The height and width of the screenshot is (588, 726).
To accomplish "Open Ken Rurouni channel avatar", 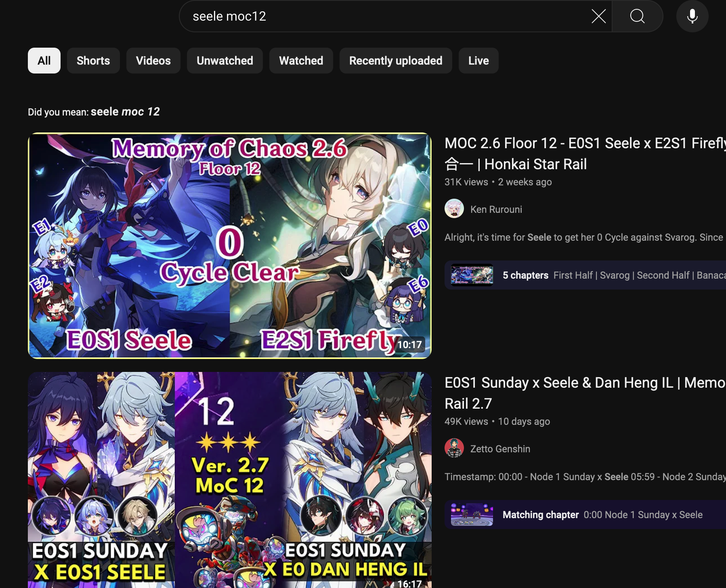I will click(454, 209).
